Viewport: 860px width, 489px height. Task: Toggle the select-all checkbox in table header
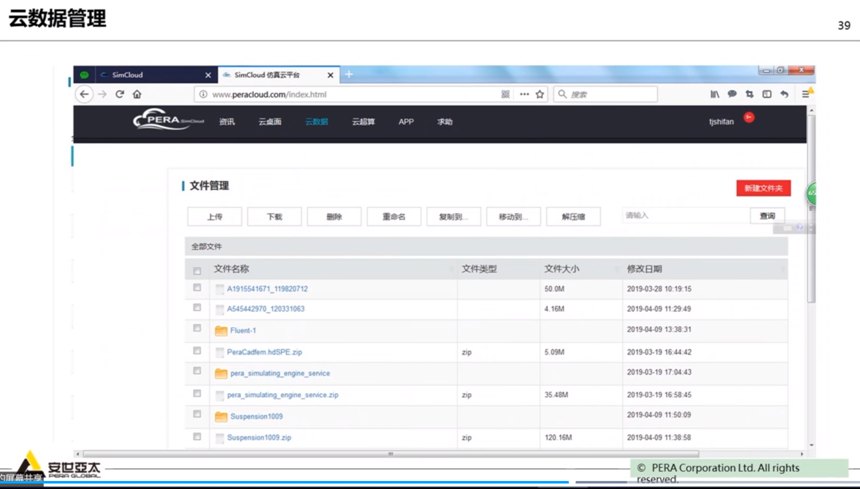tap(197, 270)
